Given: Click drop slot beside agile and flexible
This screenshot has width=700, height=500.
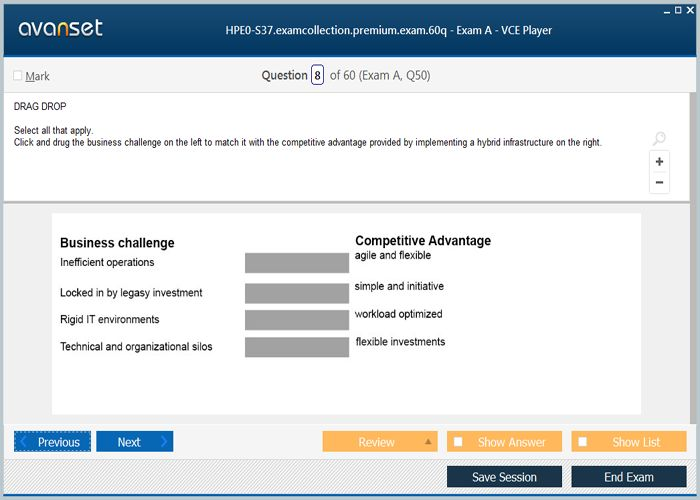Looking at the screenshot, I should pos(297,262).
